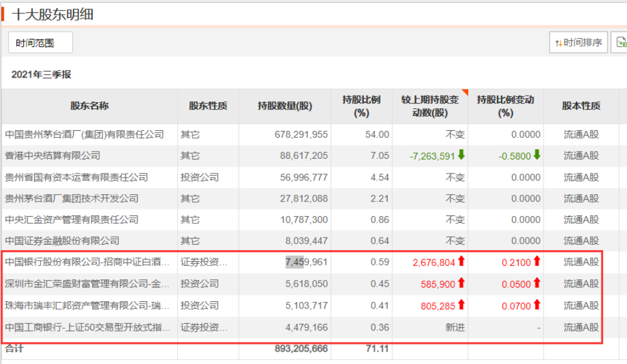This screenshot has width=627, height=364.
Task: Click the 股本性质 column header
Action: pos(581,106)
